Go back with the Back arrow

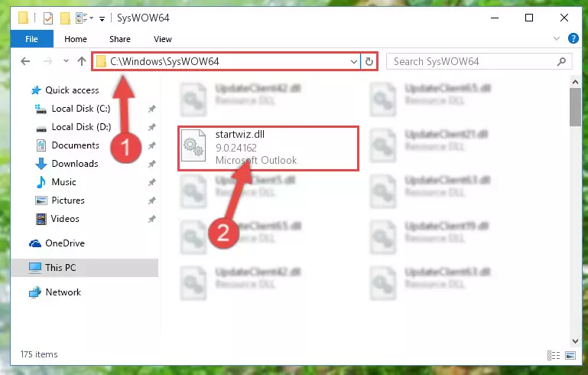tap(25, 61)
